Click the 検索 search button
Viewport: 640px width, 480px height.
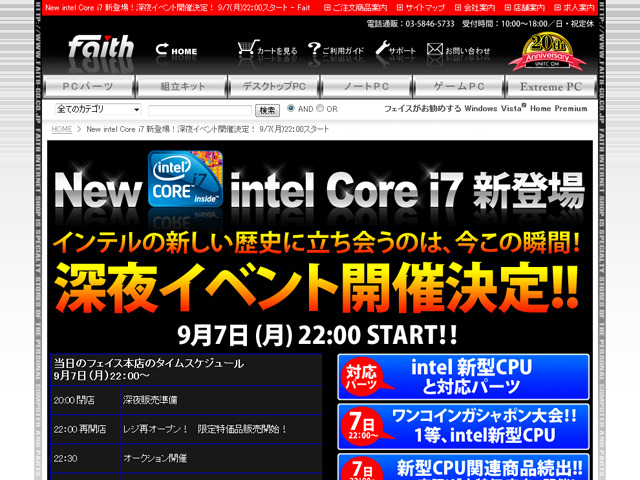coord(267,110)
